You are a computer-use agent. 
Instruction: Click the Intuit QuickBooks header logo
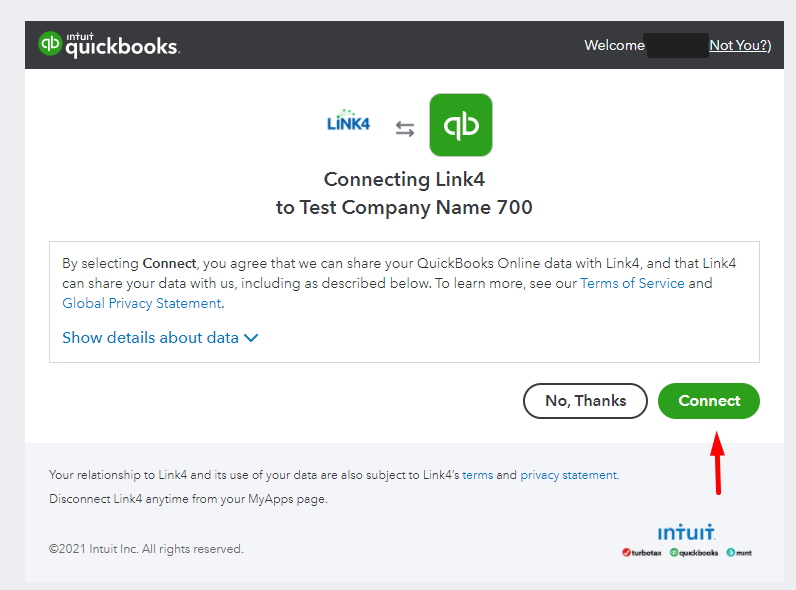click(109, 45)
